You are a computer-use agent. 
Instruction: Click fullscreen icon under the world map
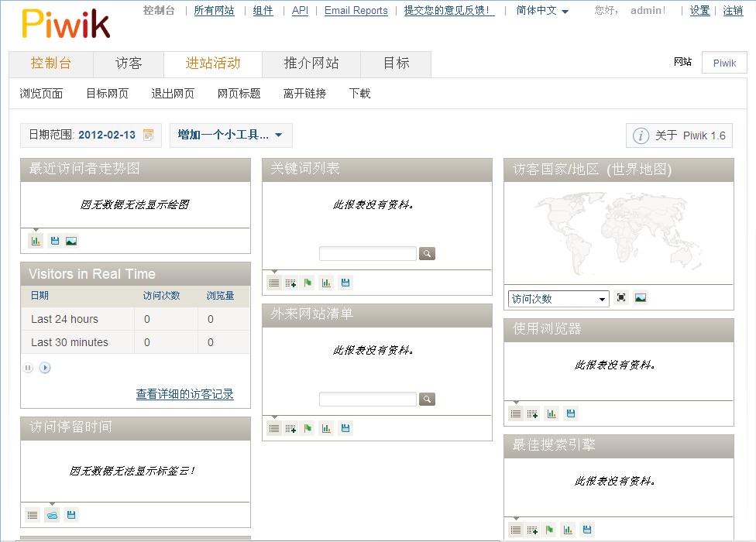(621, 298)
